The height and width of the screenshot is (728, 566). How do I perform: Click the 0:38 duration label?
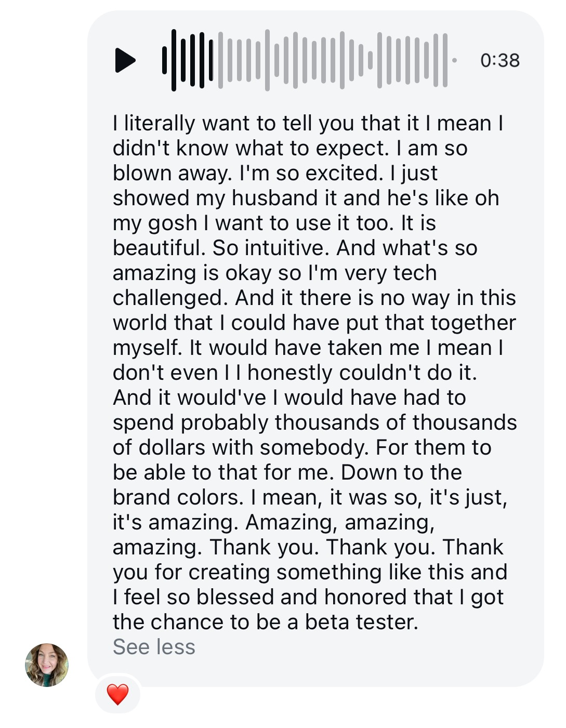(x=500, y=60)
